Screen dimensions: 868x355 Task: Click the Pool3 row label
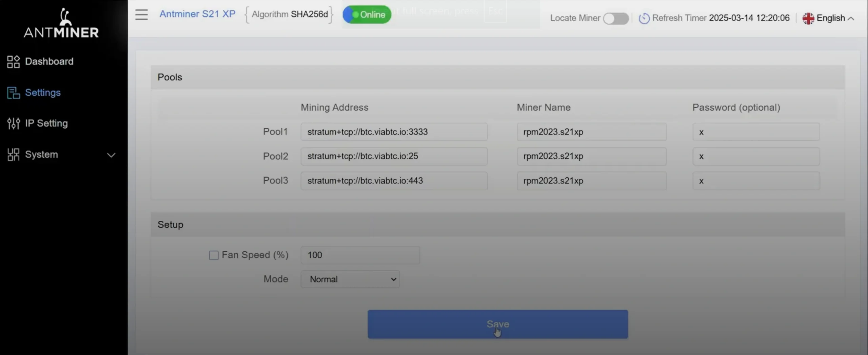point(275,180)
